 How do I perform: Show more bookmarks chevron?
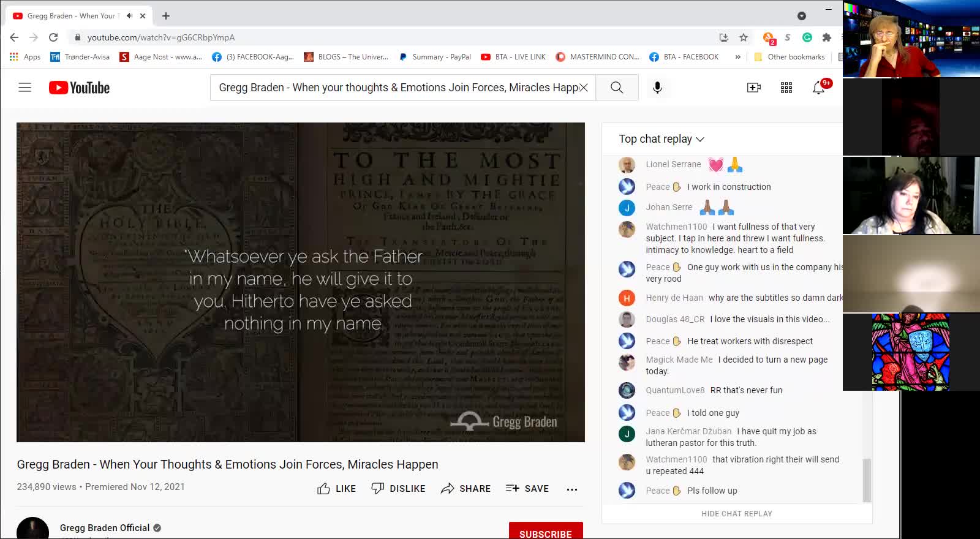click(x=737, y=57)
